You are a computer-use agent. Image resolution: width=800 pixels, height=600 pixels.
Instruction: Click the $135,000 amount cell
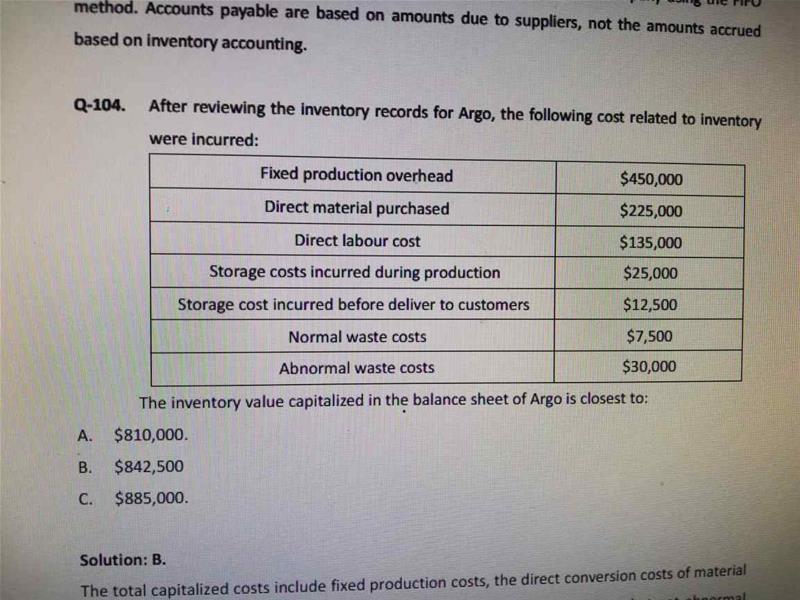[651, 242]
